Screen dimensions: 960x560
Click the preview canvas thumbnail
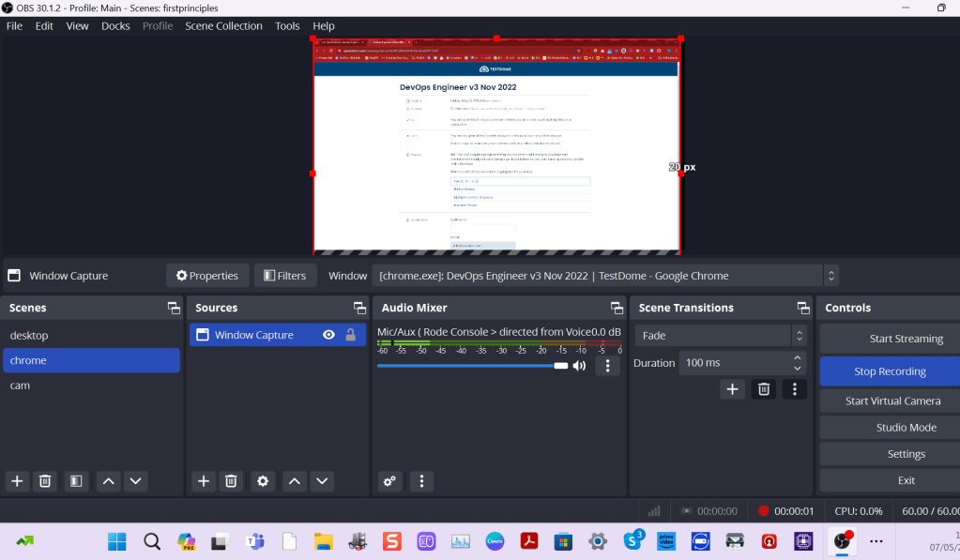(x=496, y=145)
